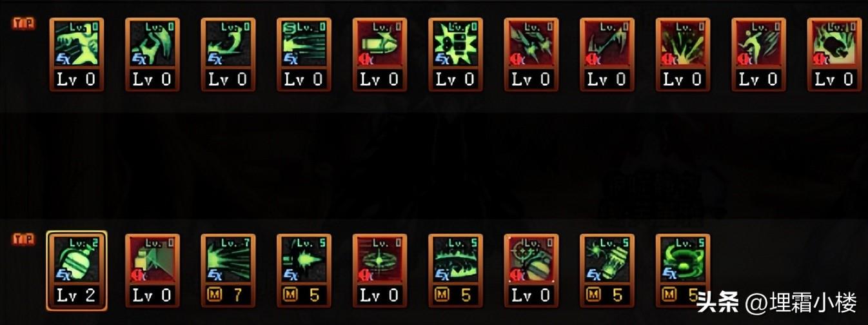The height and width of the screenshot is (325, 868).
Task: Click the red flashlight cone skill at Lv 0
Action: tap(152, 270)
